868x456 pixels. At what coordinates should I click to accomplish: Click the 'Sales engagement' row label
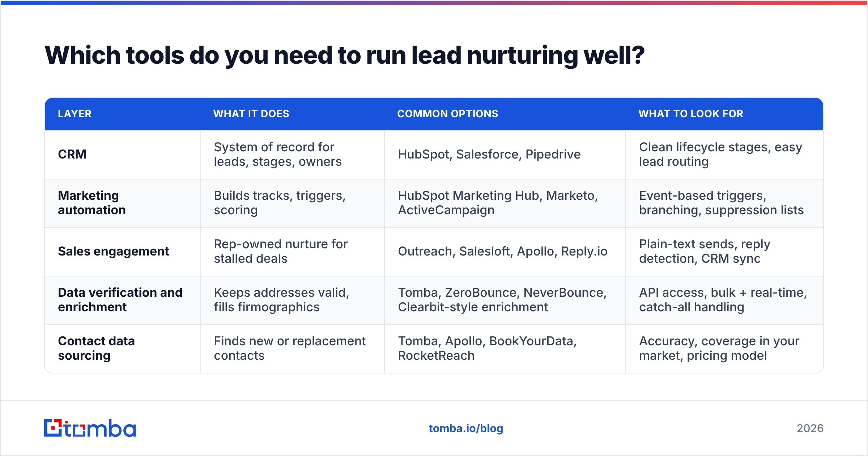pyautogui.click(x=114, y=251)
